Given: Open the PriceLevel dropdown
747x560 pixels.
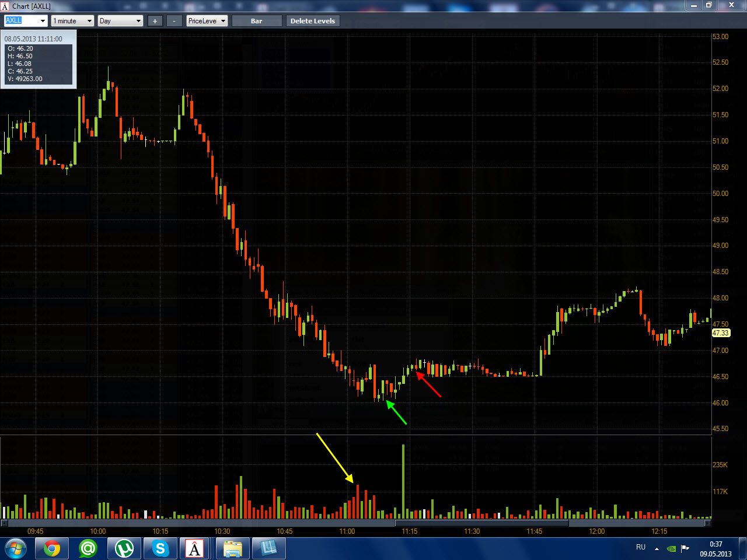Looking at the screenshot, I should click(207, 21).
